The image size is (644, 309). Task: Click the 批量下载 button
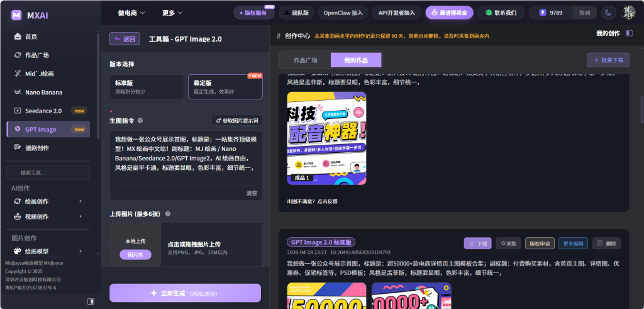[608, 60]
